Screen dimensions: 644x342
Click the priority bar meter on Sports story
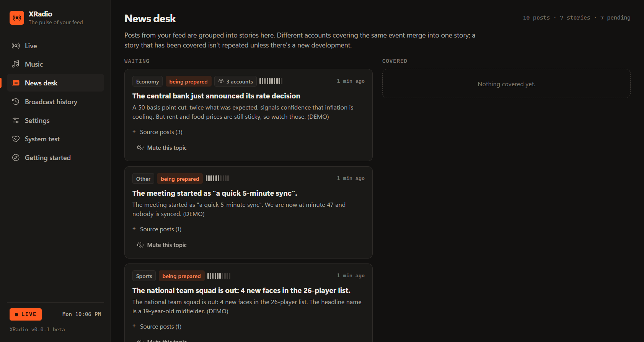(219, 276)
